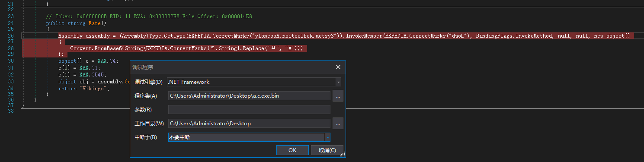644x162 pixels.
Task: Click the 调试引擎(D) label
Action: [x=148, y=82]
